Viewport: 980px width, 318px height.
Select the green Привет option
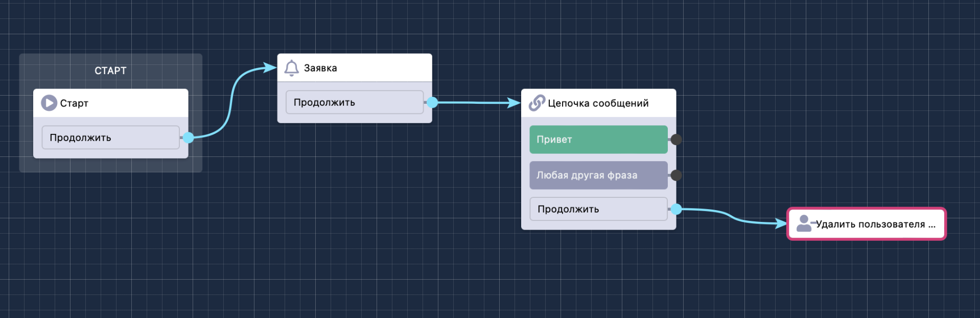point(598,140)
